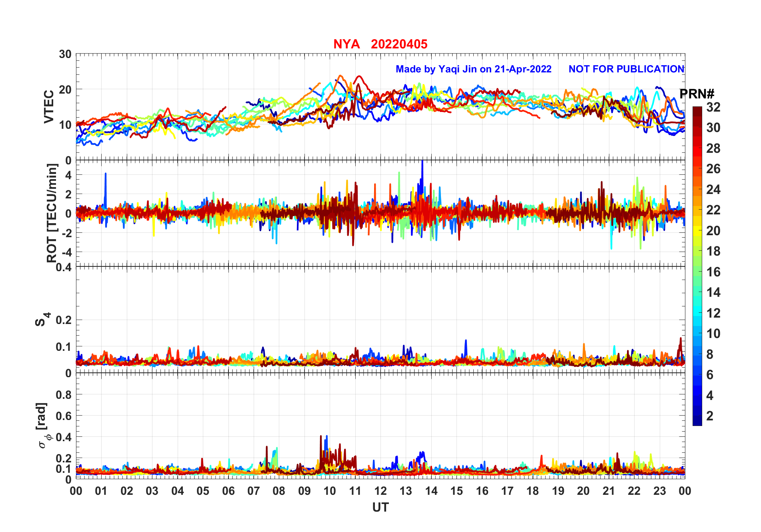Click VTEC y-axis tick '30'
The height and width of the screenshot is (532, 761).
coord(65,54)
